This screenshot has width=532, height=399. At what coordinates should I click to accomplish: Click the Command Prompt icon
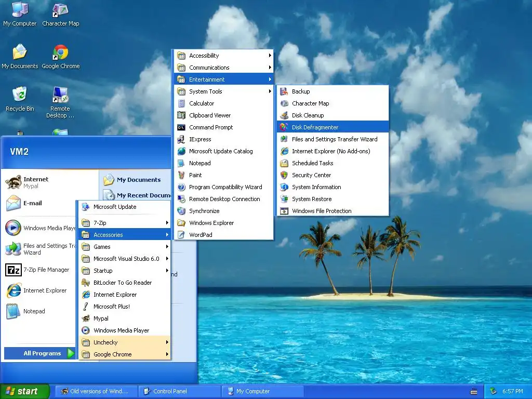(181, 127)
